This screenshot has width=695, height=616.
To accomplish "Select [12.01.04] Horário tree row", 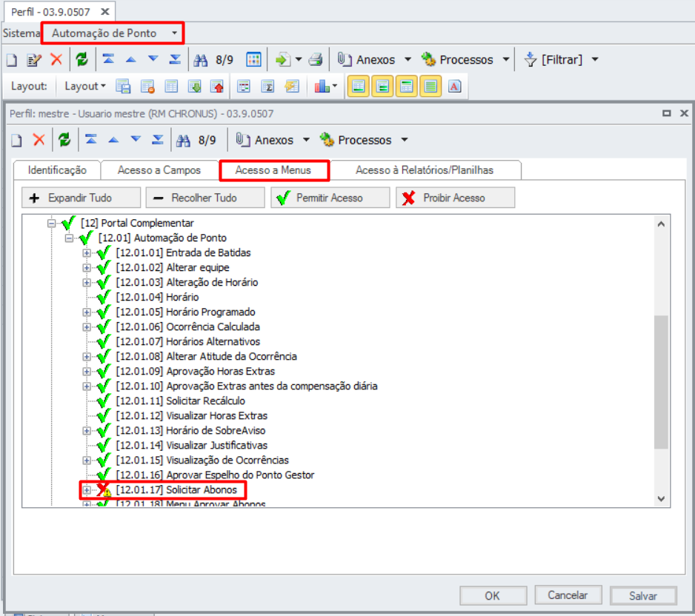I will [x=157, y=297].
